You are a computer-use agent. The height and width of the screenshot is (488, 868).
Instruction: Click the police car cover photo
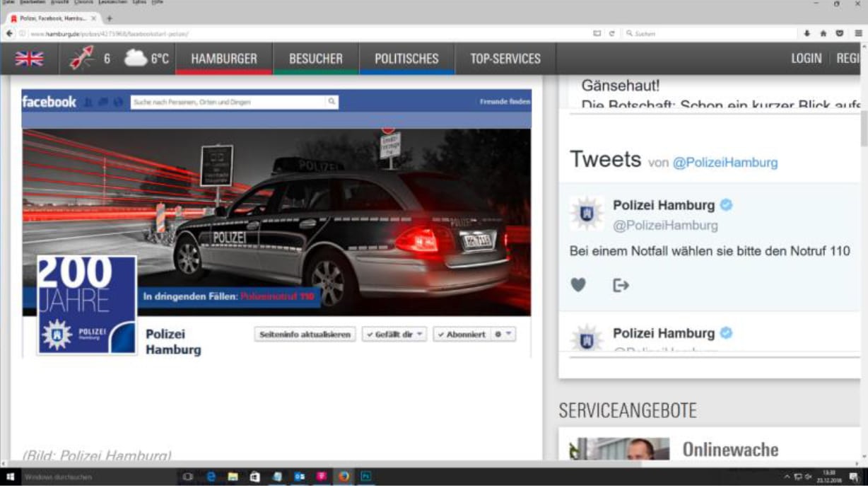coord(276,221)
